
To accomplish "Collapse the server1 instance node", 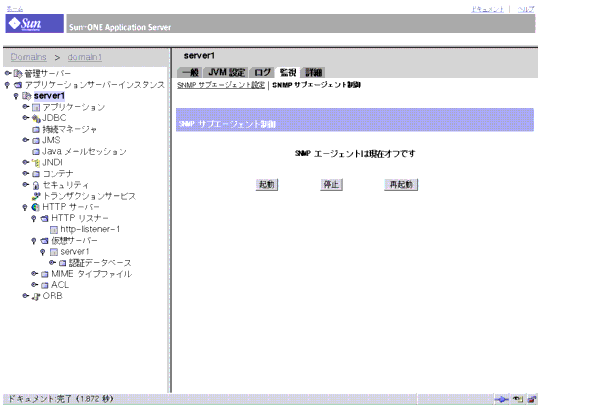I will tap(16, 96).
